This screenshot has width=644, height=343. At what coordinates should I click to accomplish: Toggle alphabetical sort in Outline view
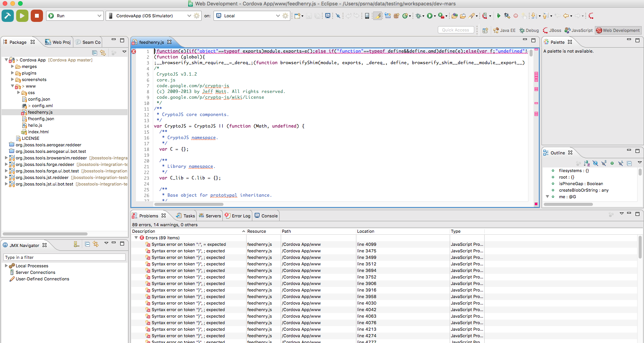587,163
